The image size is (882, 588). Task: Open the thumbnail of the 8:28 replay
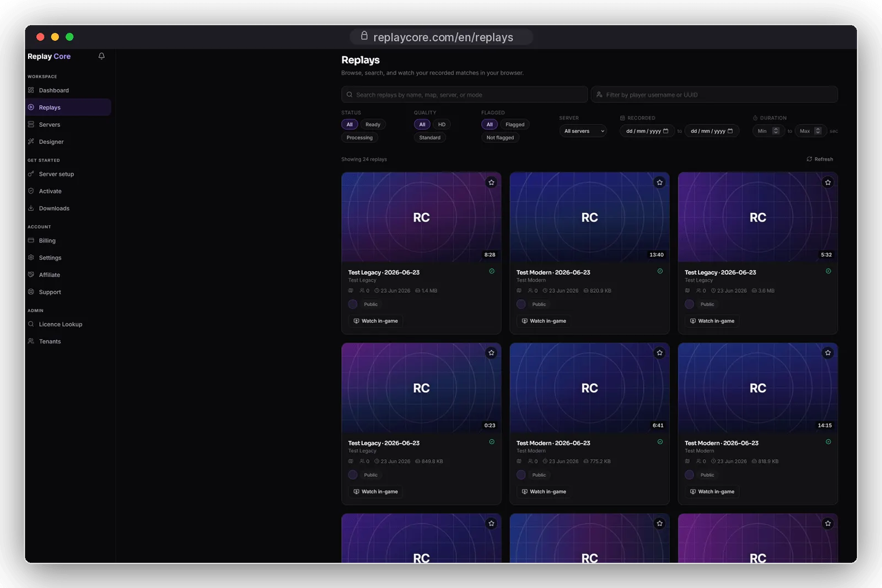421,217
